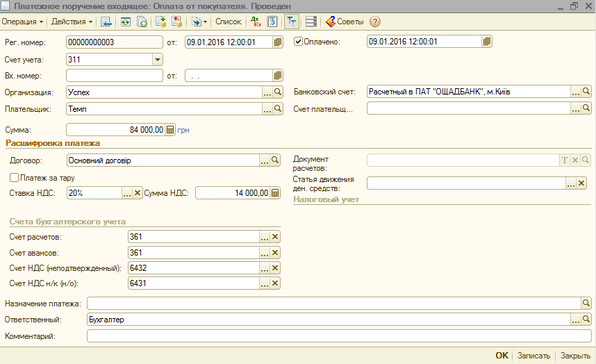Expand the Счет учета dropdown
This screenshot has width=596, height=364.
pyautogui.click(x=157, y=59)
